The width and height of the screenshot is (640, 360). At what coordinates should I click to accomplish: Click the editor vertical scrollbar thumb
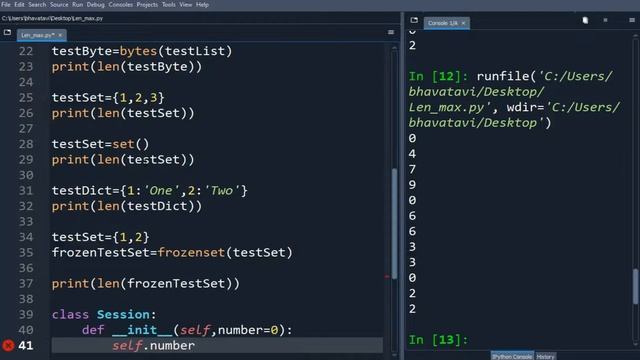pyautogui.click(x=394, y=224)
